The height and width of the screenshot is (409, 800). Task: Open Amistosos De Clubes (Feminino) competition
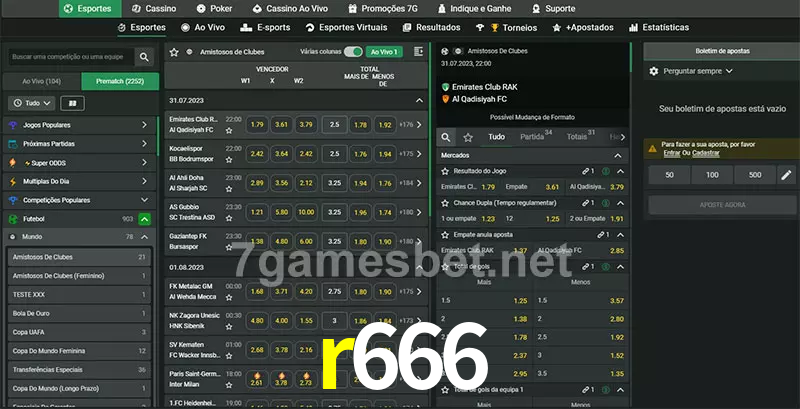click(x=79, y=276)
